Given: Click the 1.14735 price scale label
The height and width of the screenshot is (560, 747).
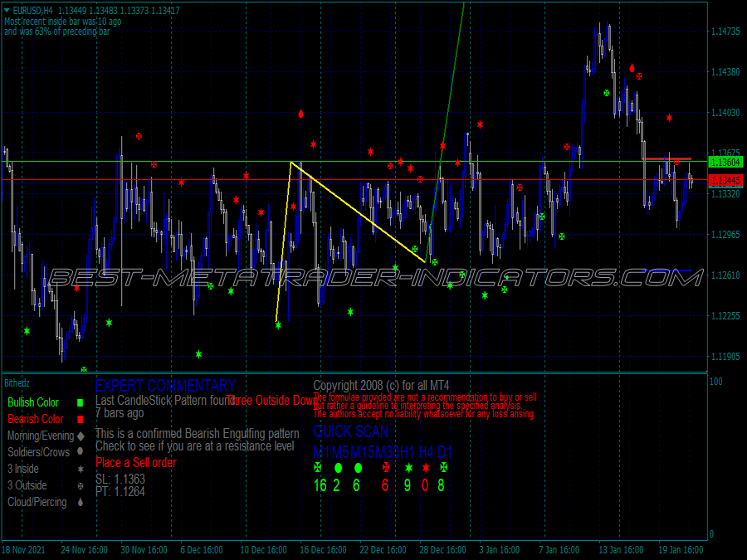Looking at the screenshot, I should [x=725, y=32].
